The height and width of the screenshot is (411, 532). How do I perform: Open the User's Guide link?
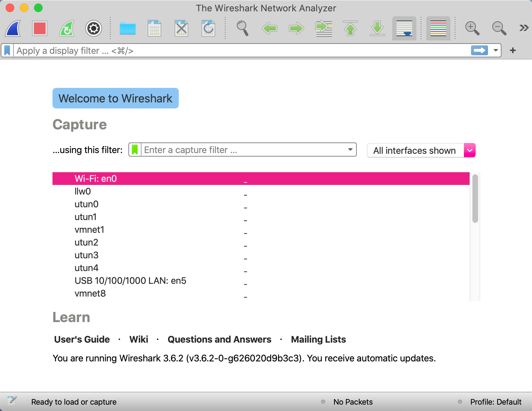pos(82,339)
